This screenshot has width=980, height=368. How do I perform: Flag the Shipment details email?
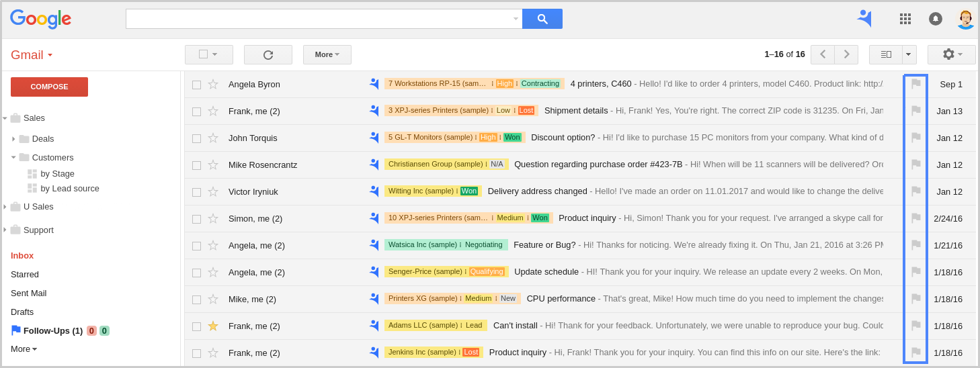(915, 111)
